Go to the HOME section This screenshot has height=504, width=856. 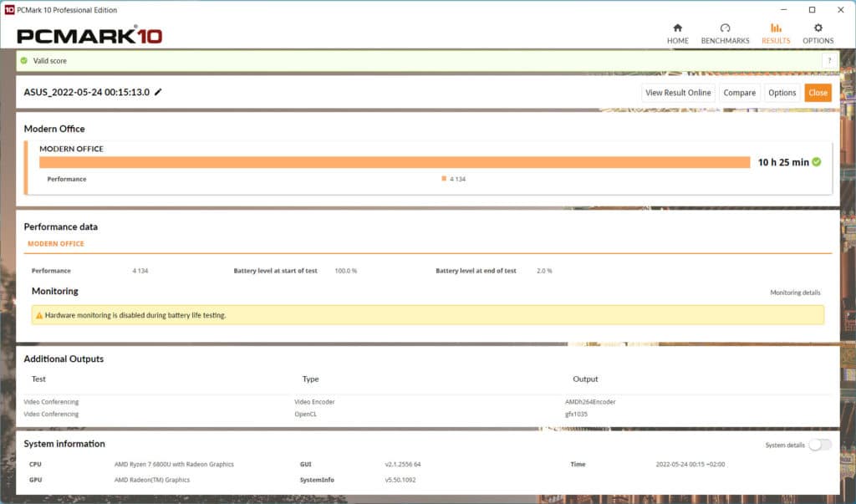click(677, 34)
